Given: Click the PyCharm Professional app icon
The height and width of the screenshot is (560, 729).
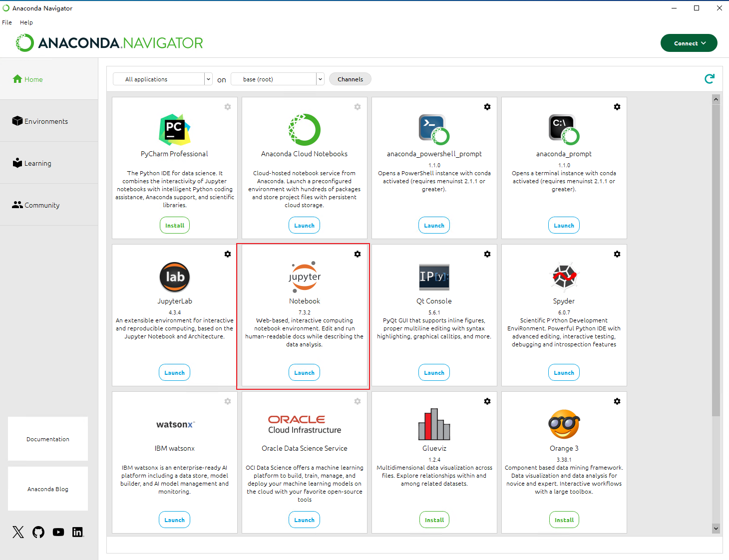Looking at the screenshot, I should pyautogui.click(x=175, y=129).
